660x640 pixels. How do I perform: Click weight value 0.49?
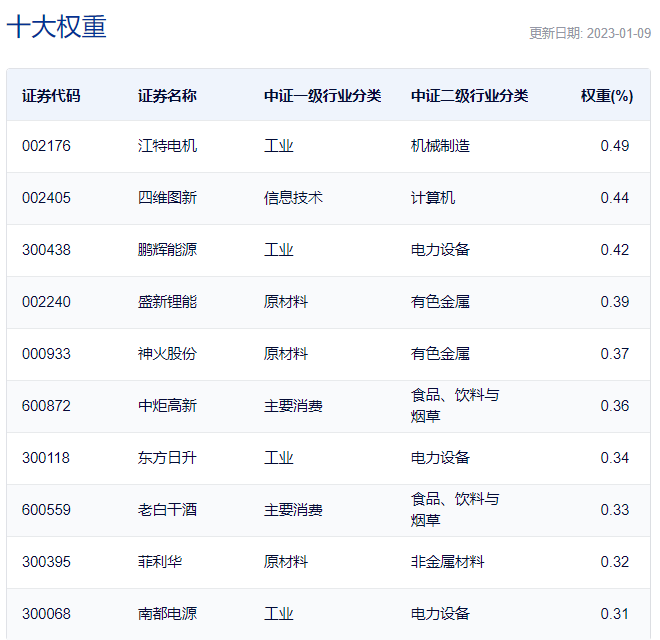[x=615, y=146]
